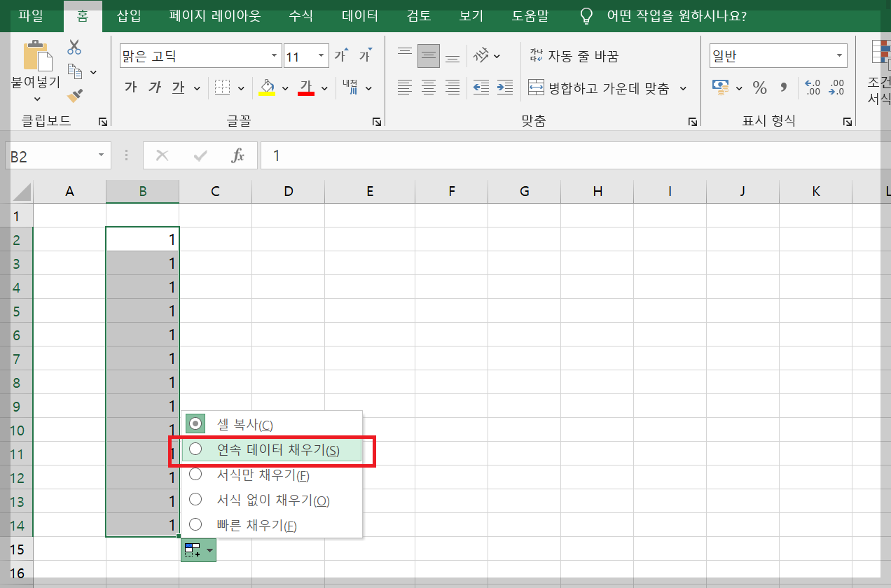Click the yellow fill color swatch
This screenshot has width=891, height=588.
pos(267,92)
